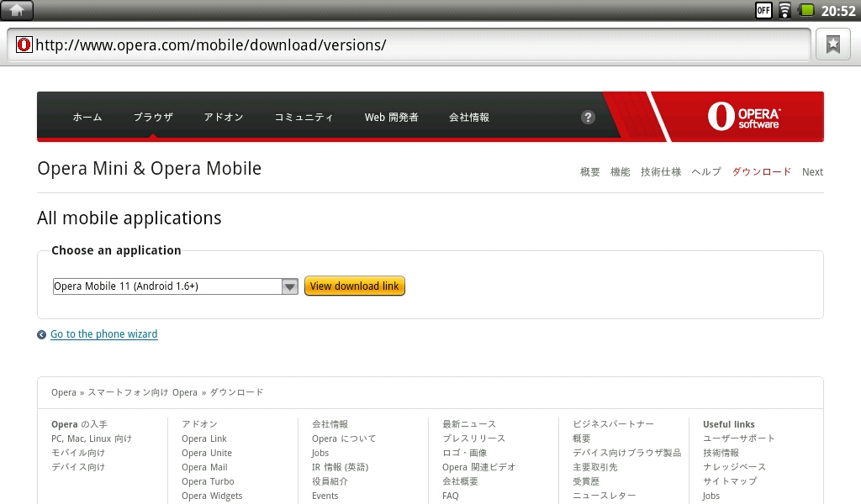Open the アドオン menu item

pos(224,117)
